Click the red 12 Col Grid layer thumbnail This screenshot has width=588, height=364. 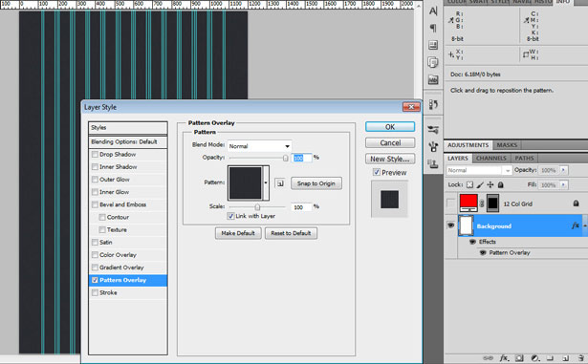[x=468, y=203]
